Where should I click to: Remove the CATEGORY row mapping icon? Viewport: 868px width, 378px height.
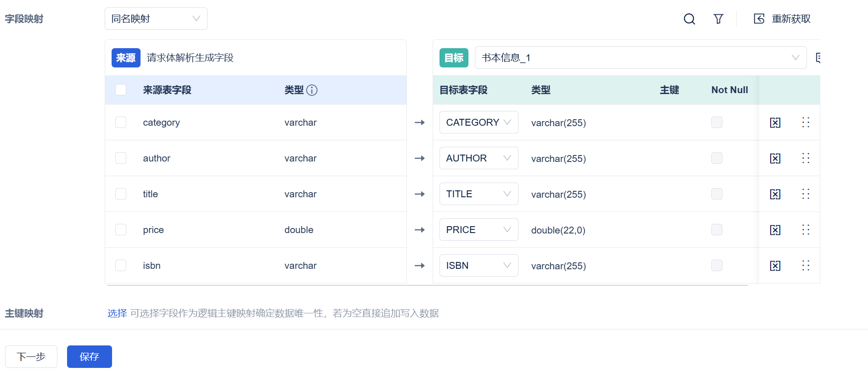pos(775,122)
